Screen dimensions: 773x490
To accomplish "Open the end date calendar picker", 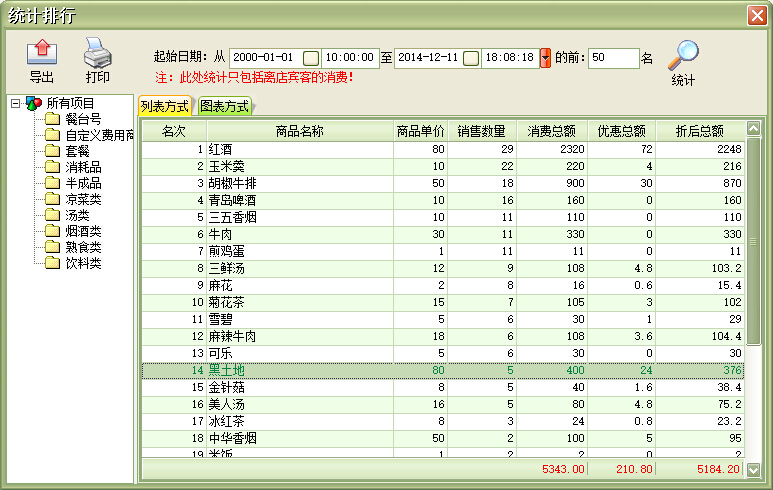I will tap(471, 58).
